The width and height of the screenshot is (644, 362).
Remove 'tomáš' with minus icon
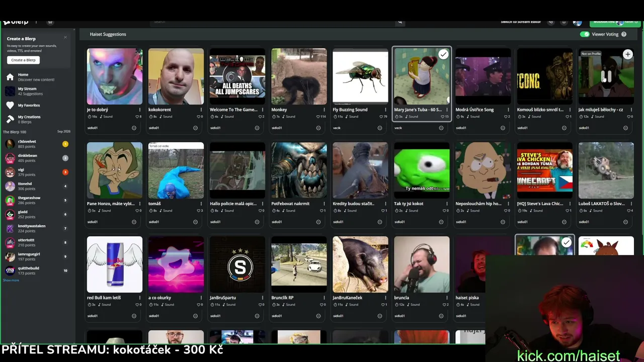[195, 222]
